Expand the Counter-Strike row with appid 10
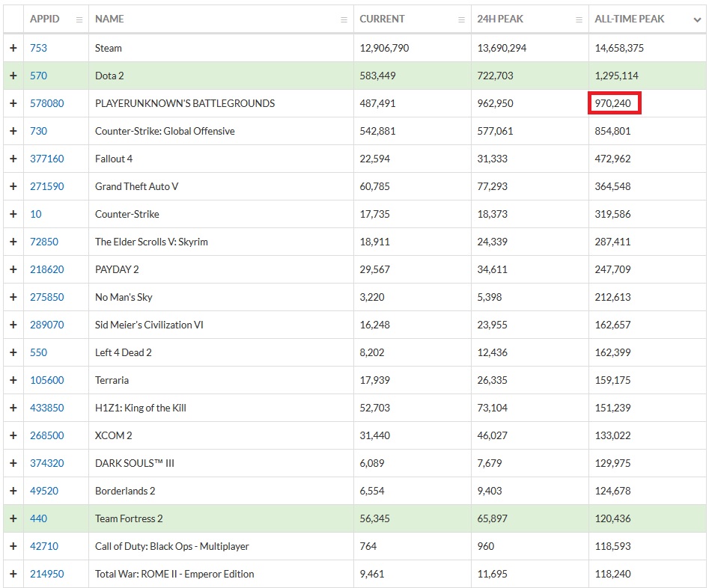Viewport: 709px width, 588px height. coord(13,214)
